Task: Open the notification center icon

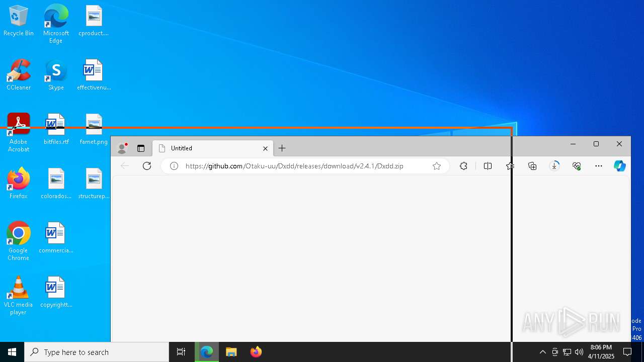Action: 627,352
